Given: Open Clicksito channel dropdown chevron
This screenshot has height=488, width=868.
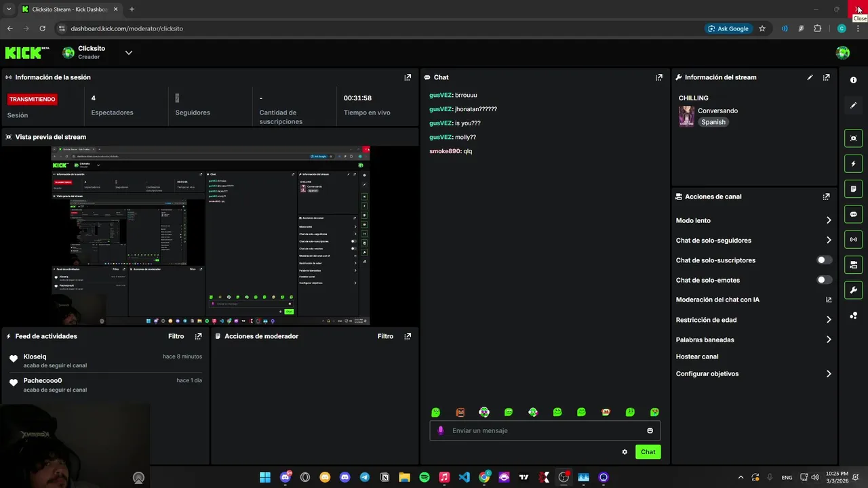Looking at the screenshot, I should point(128,53).
